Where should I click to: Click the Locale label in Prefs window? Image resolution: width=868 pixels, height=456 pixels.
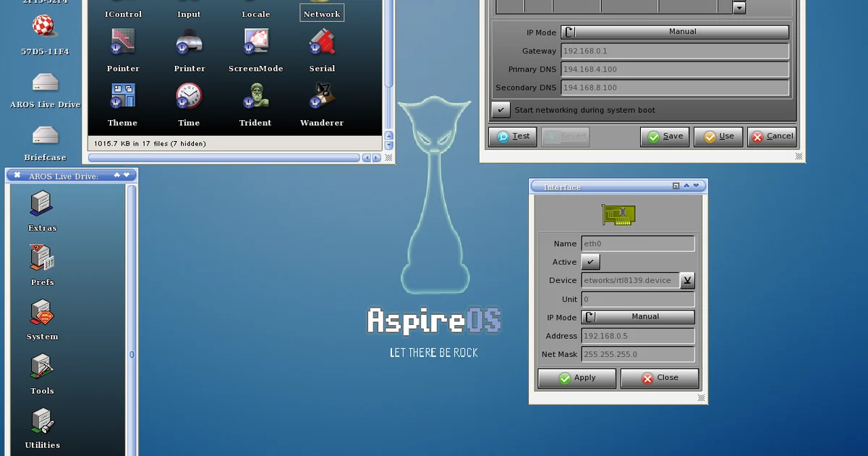coord(255,14)
